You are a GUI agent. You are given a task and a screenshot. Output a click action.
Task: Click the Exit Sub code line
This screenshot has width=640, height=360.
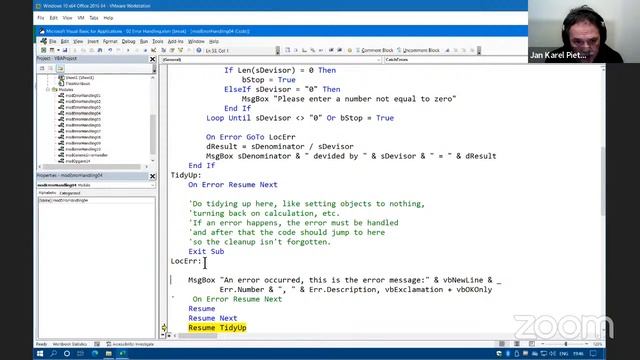[206, 251]
